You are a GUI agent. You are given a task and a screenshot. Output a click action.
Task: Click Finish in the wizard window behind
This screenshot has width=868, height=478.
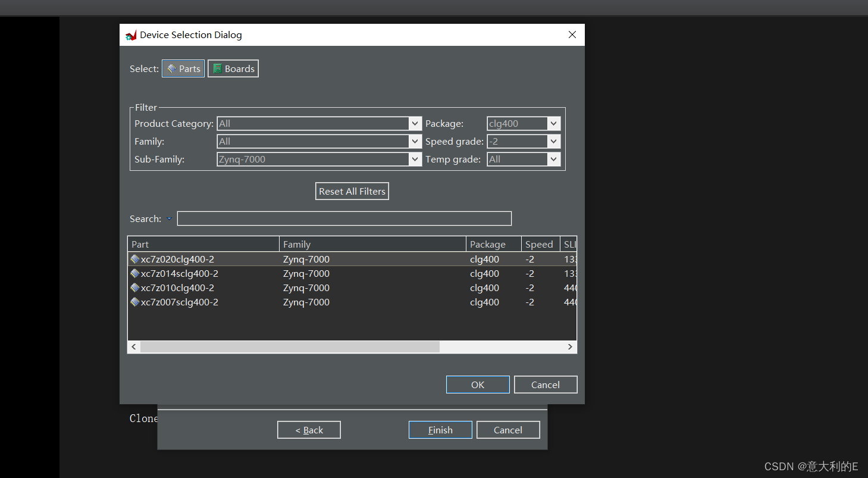[x=440, y=430]
